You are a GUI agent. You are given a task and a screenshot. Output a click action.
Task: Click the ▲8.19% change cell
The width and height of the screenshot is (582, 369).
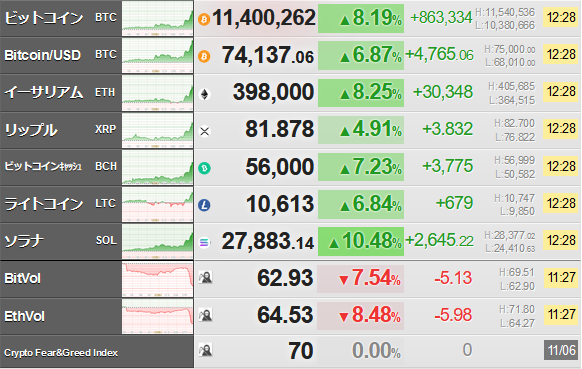(361, 18)
